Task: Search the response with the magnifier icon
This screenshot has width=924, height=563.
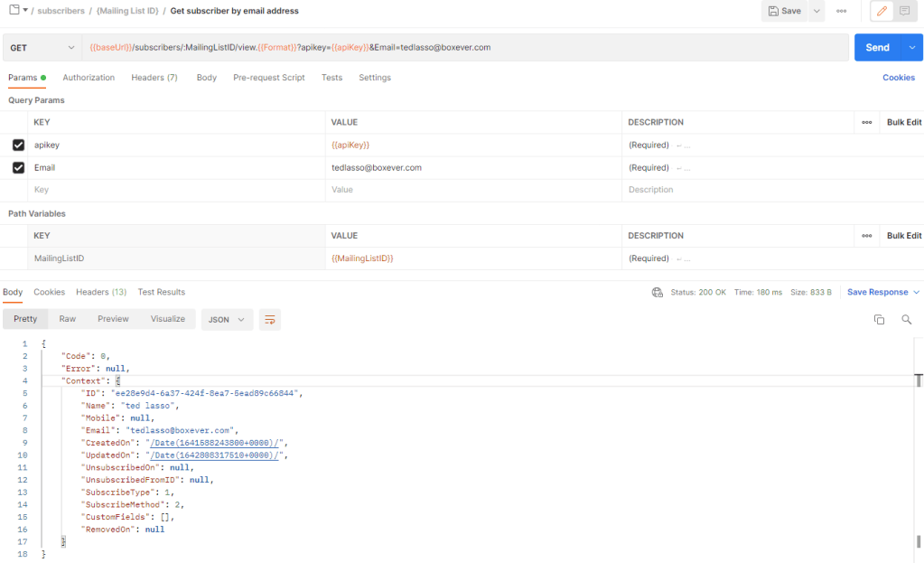Action: (x=906, y=319)
